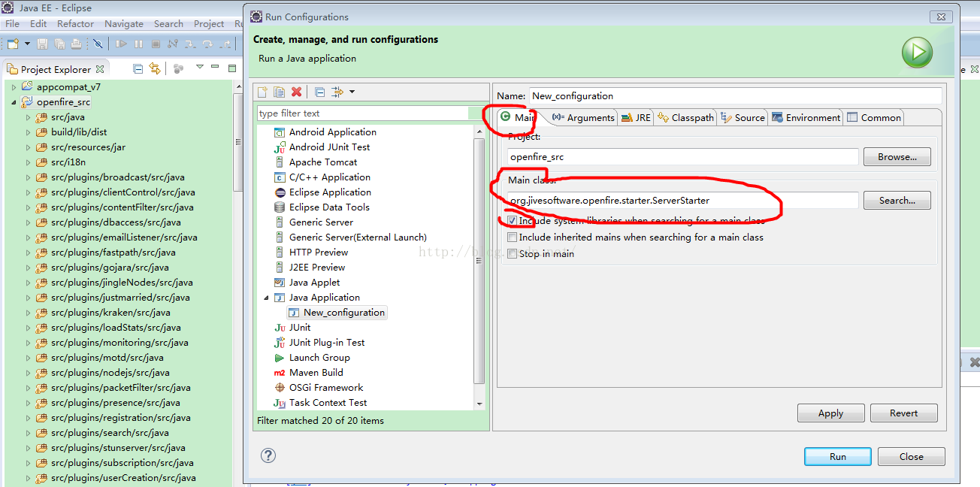The image size is (980, 487).
Task: Toggle Link with Editor in Project Explorer
Action: click(x=155, y=69)
